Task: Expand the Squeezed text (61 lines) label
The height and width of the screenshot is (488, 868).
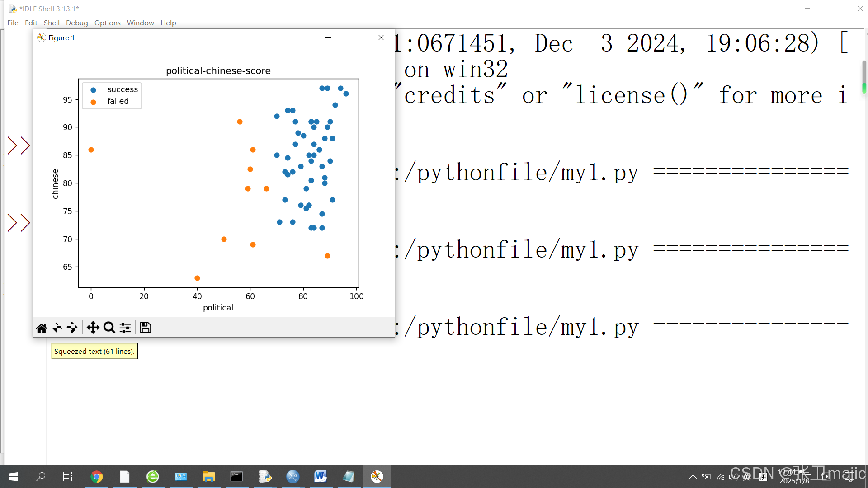Action: 94,351
